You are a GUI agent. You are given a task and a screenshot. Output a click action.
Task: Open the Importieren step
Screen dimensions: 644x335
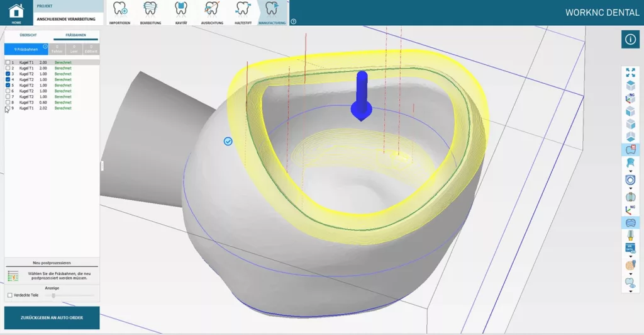click(120, 13)
